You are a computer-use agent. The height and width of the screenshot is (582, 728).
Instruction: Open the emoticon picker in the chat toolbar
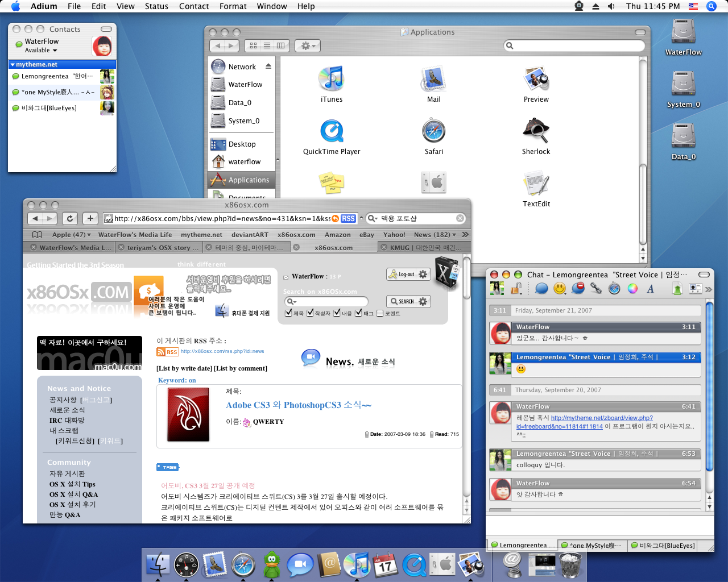560,289
